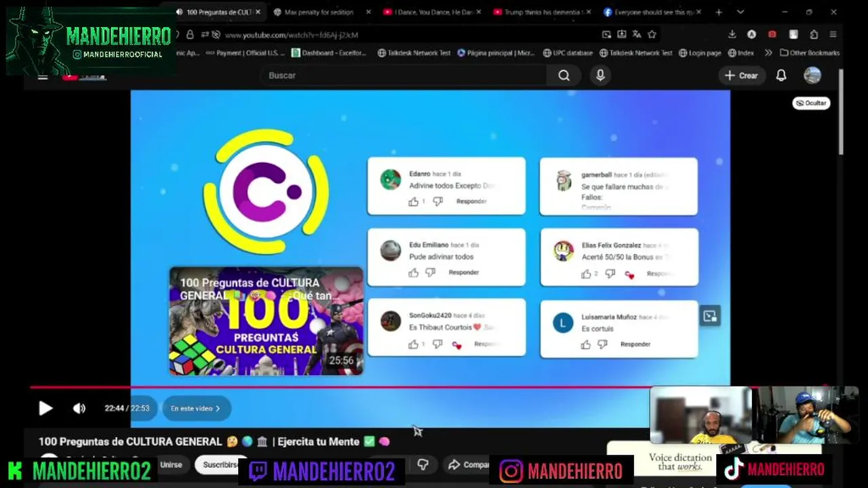Image resolution: width=868 pixels, height=488 pixels.
Task: Click the round A extension icon
Action: [751, 35]
